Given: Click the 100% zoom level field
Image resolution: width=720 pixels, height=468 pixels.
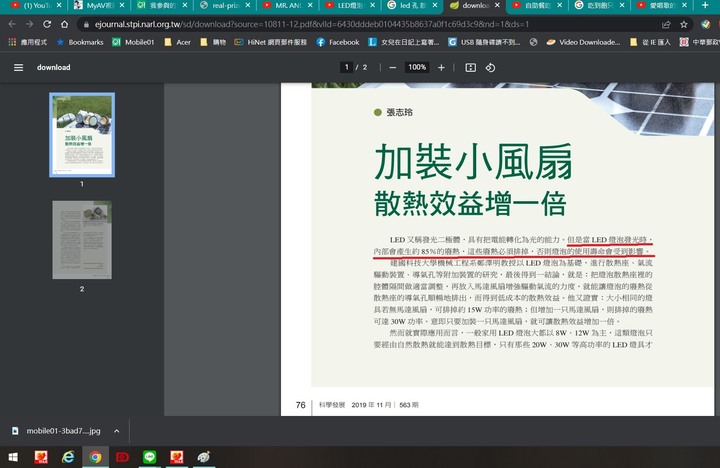Looking at the screenshot, I should pos(417,67).
